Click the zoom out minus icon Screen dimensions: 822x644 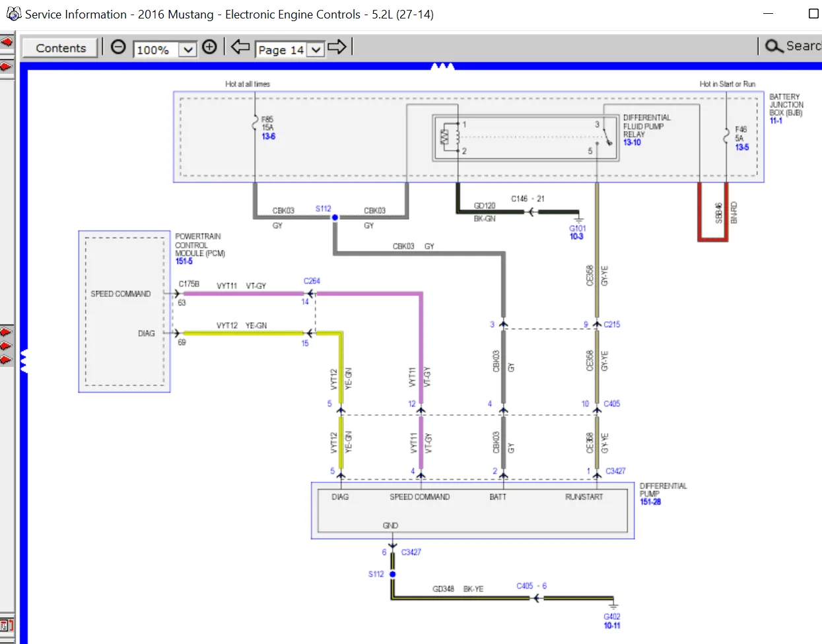(x=118, y=47)
